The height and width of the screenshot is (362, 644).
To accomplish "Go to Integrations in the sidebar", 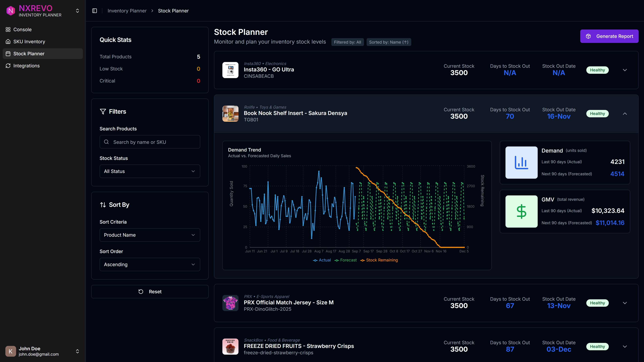I will pyautogui.click(x=26, y=66).
